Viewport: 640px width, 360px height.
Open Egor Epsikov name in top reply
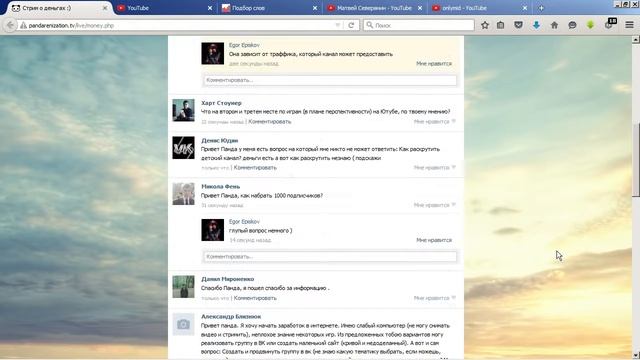click(x=244, y=45)
